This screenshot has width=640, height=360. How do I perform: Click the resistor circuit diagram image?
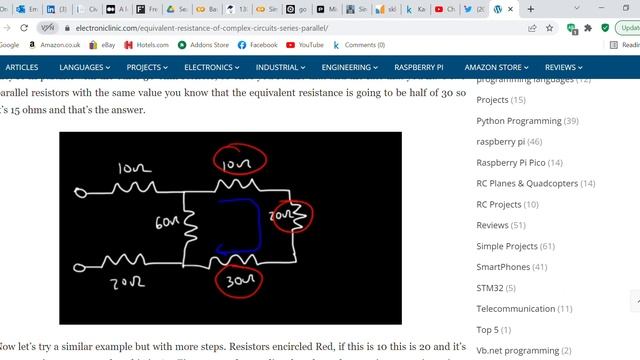pyautogui.click(x=230, y=228)
